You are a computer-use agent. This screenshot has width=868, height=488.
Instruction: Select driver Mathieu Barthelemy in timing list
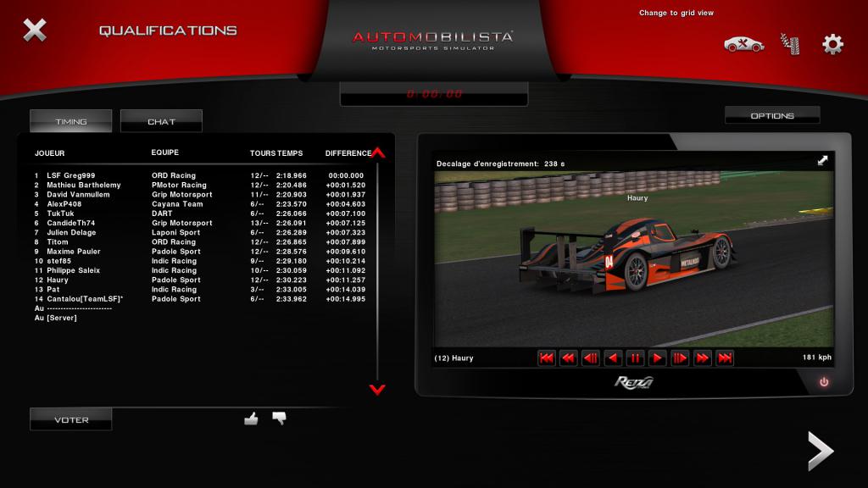coord(84,185)
